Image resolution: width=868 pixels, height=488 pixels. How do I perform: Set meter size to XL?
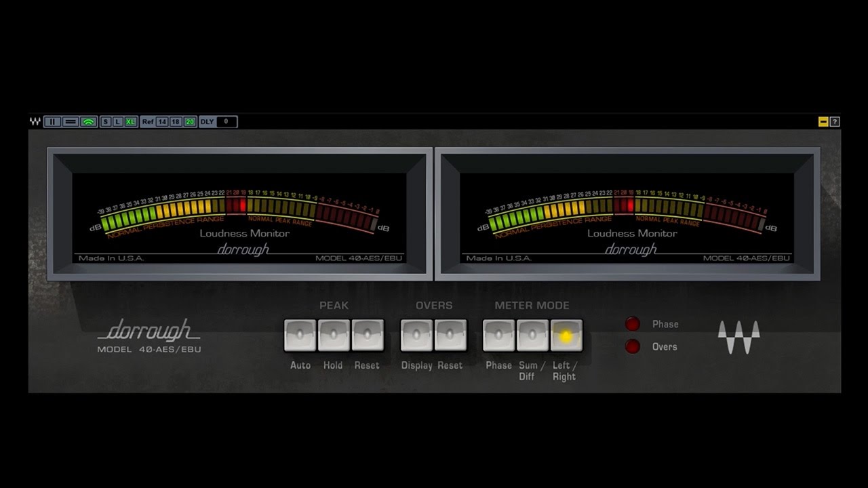coord(130,122)
